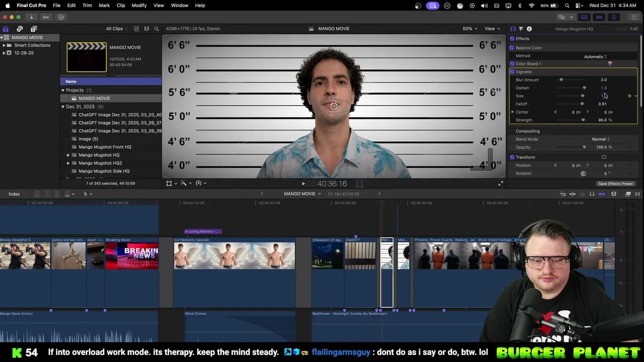Click the Background Tasks checkmark icon
644x362 pixels.
pos(61,17)
